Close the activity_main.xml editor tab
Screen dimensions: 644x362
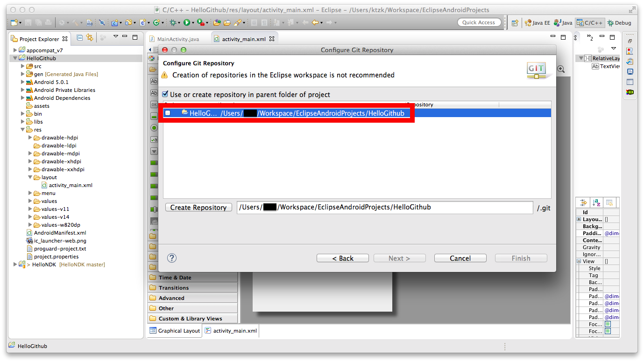pyautogui.click(x=272, y=39)
